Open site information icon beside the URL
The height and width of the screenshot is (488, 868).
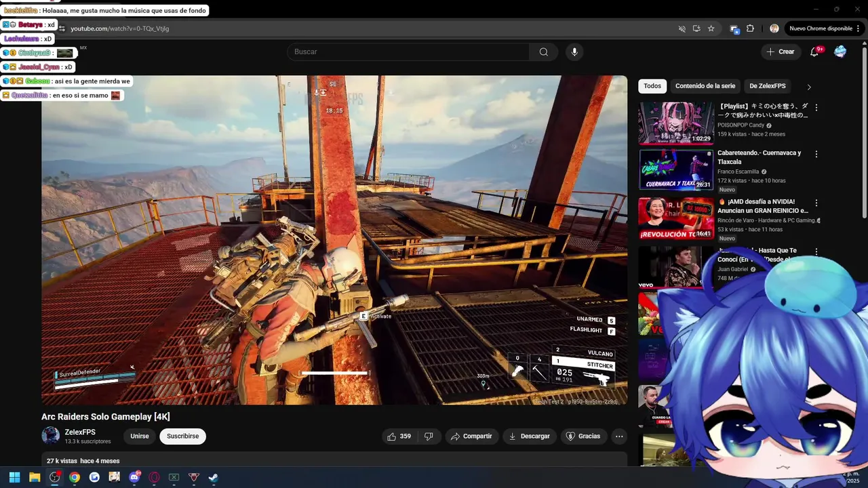point(62,28)
